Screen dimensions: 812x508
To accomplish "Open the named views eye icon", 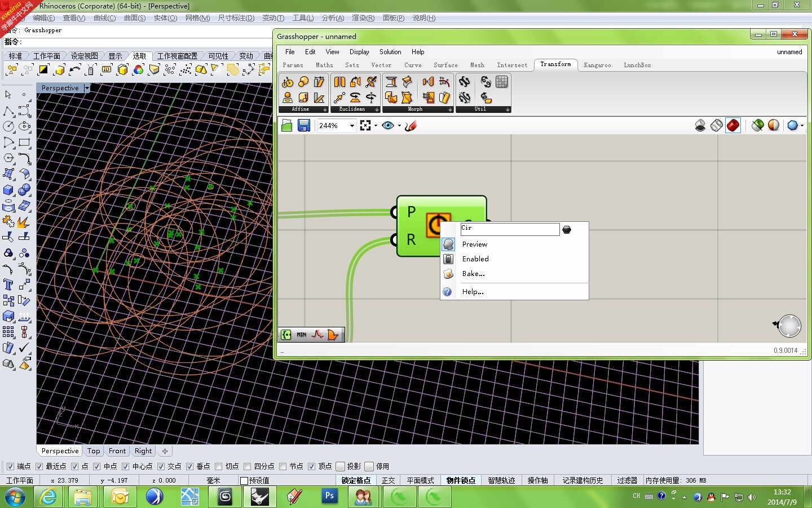I will pyautogui.click(x=388, y=125).
